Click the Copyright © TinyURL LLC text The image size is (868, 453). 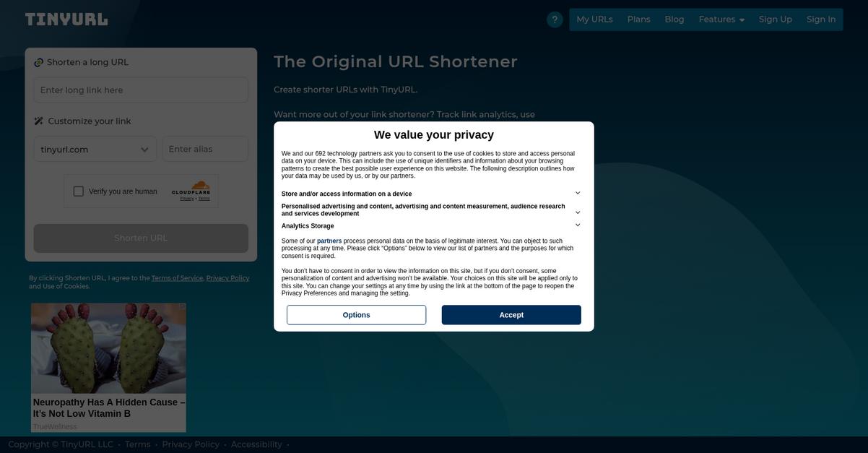pyautogui.click(x=61, y=444)
